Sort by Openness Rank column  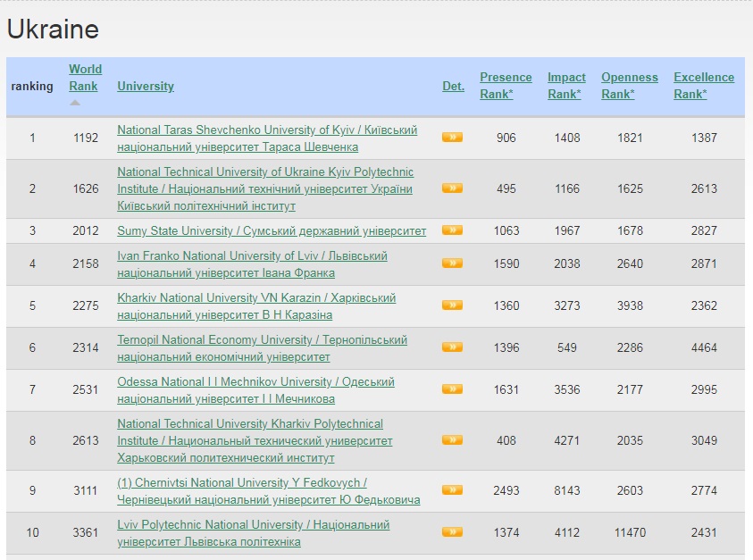click(x=630, y=86)
